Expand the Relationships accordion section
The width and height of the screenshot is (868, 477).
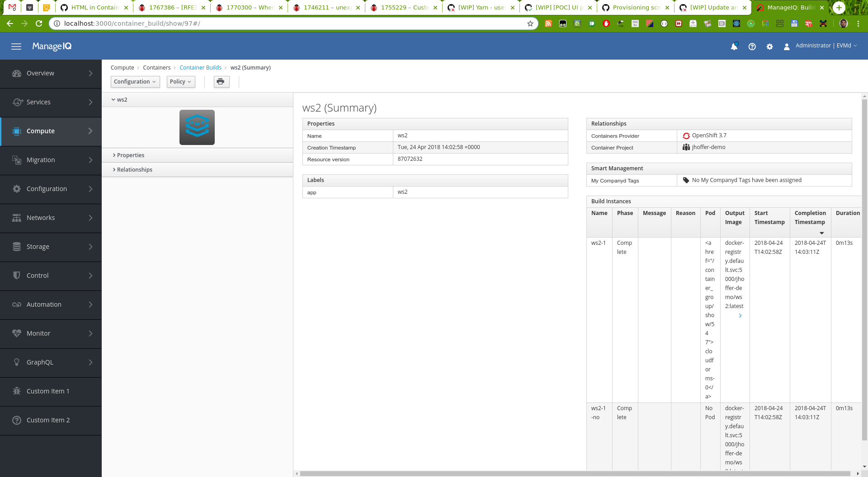point(198,170)
